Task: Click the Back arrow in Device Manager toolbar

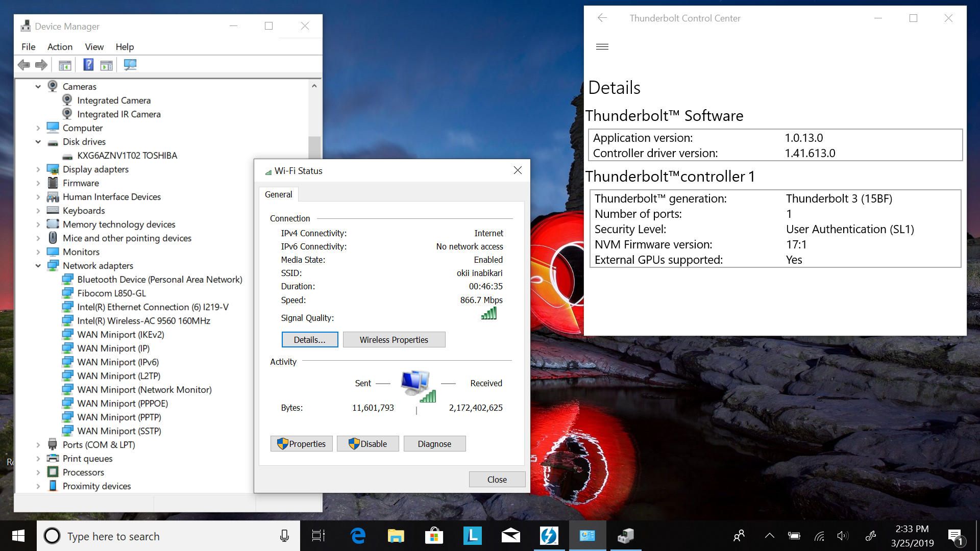Action: tap(23, 65)
